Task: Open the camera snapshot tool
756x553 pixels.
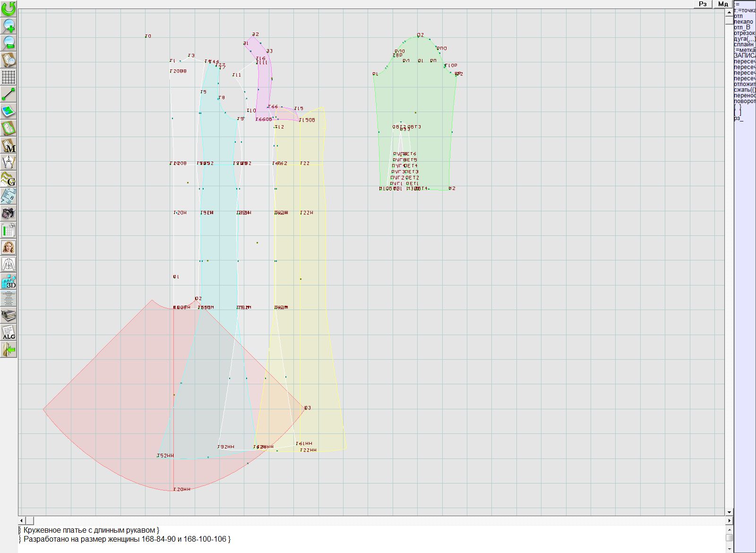Action: coord(9,213)
